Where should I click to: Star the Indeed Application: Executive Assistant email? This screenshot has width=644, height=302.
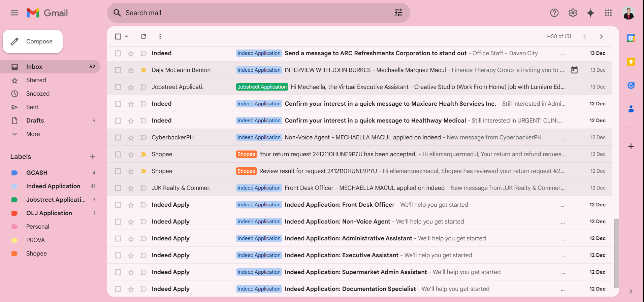tap(131, 255)
